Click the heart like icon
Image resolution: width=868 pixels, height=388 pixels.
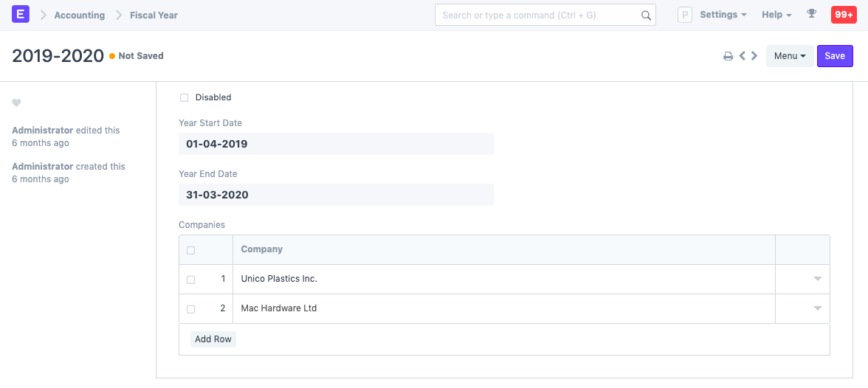(x=16, y=103)
